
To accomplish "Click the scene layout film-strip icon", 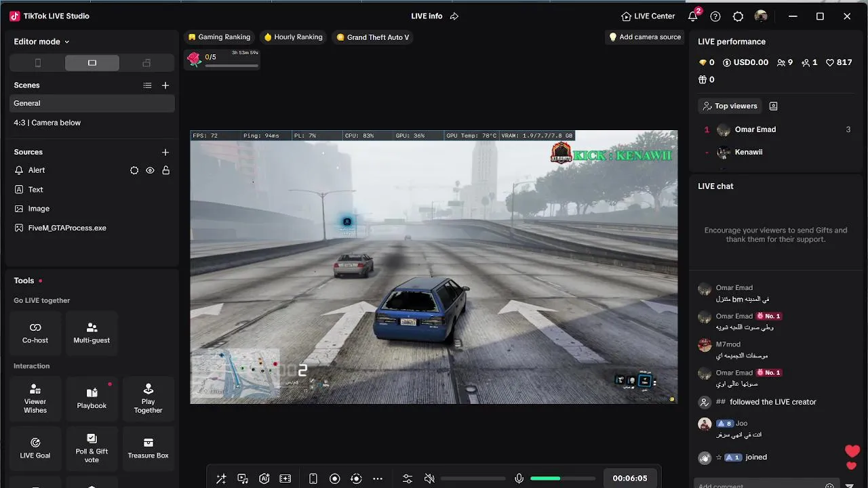I will pyautogui.click(x=285, y=479).
